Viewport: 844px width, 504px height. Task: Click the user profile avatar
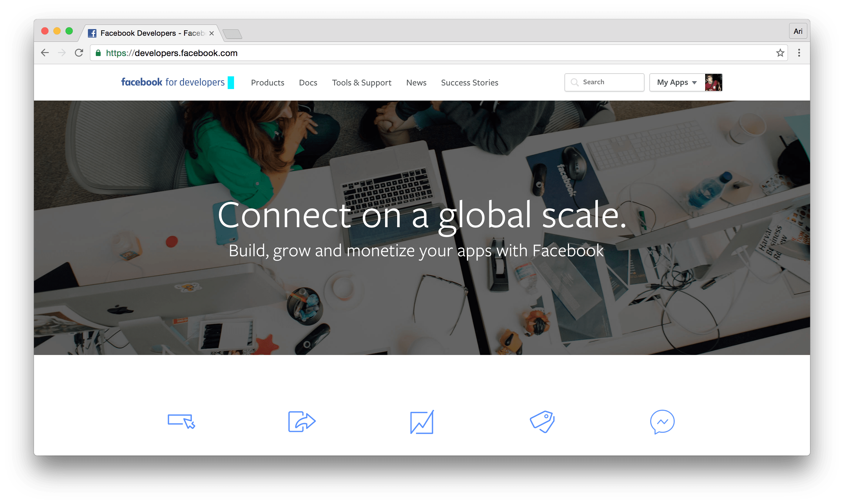(x=715, y=82)
